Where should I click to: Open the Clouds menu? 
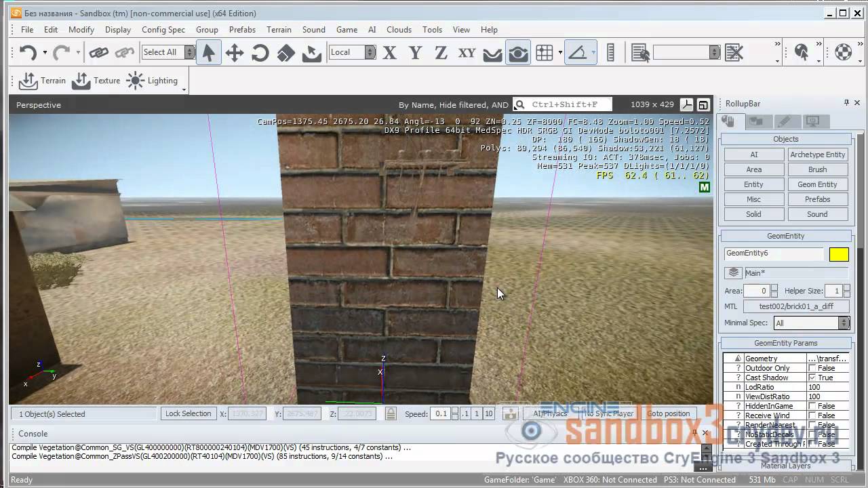click(x=399, y=30)
